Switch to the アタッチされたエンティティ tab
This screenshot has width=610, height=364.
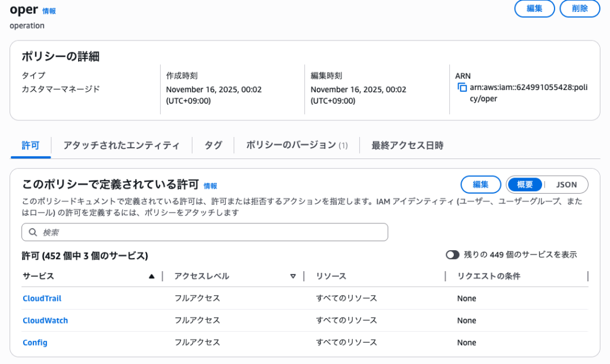coord(122,145)
